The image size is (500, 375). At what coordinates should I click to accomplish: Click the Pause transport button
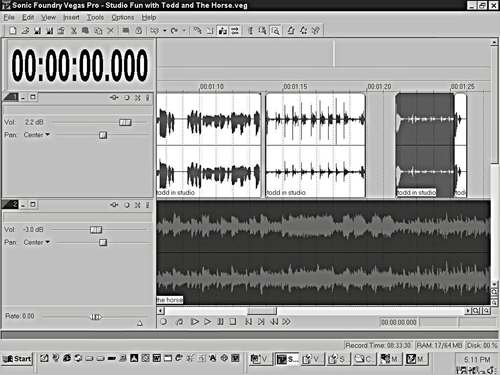(x=220, y=322)
